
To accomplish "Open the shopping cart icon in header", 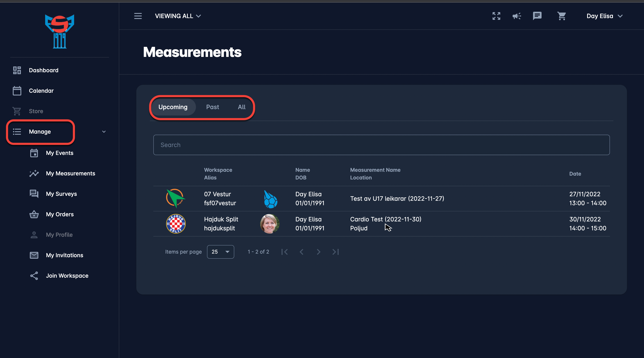I will (562, 16).
